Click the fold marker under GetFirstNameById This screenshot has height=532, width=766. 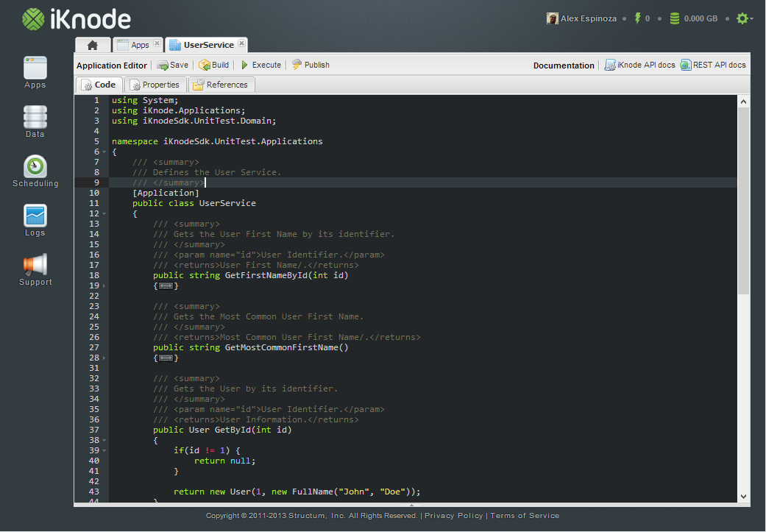click(166, 286)
